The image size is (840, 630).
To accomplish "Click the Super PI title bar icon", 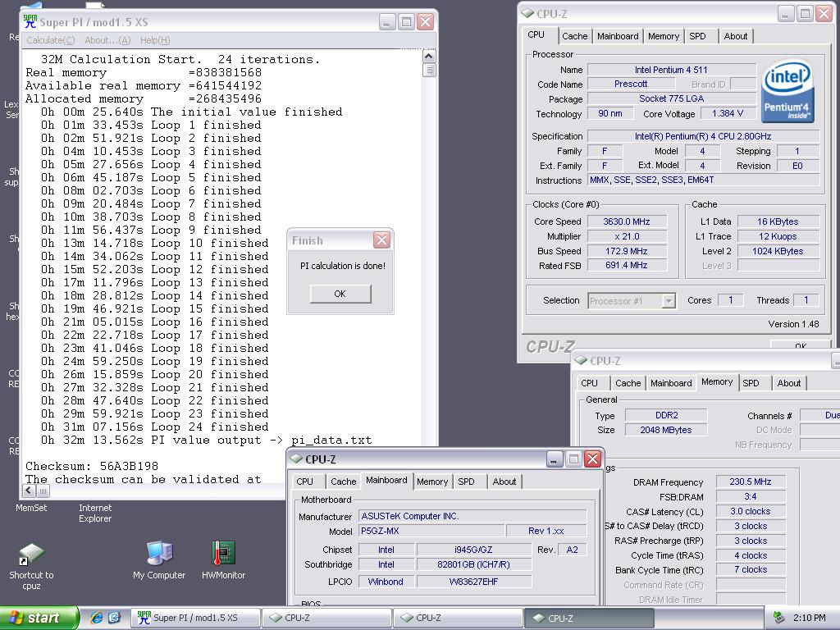I will click(30, 21).
